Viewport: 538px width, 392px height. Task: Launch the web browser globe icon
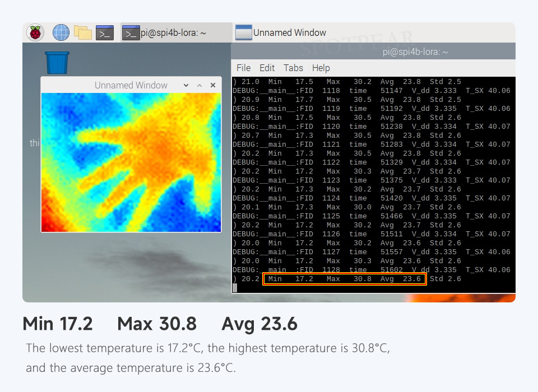[x=61, y=32]
